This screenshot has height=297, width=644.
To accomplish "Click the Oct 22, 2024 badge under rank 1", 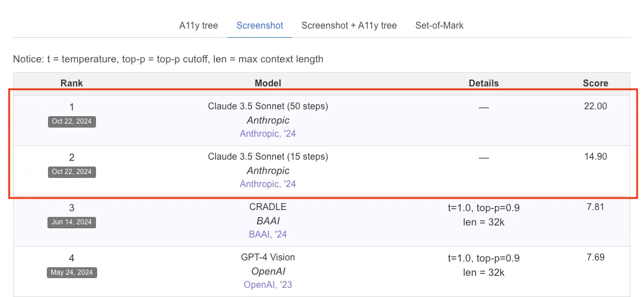I will (71, 121).
